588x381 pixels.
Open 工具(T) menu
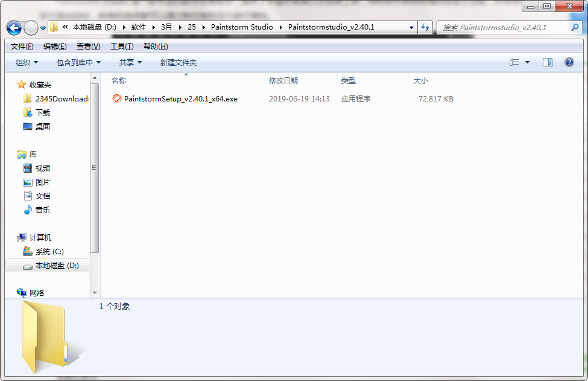coord(122,46)
